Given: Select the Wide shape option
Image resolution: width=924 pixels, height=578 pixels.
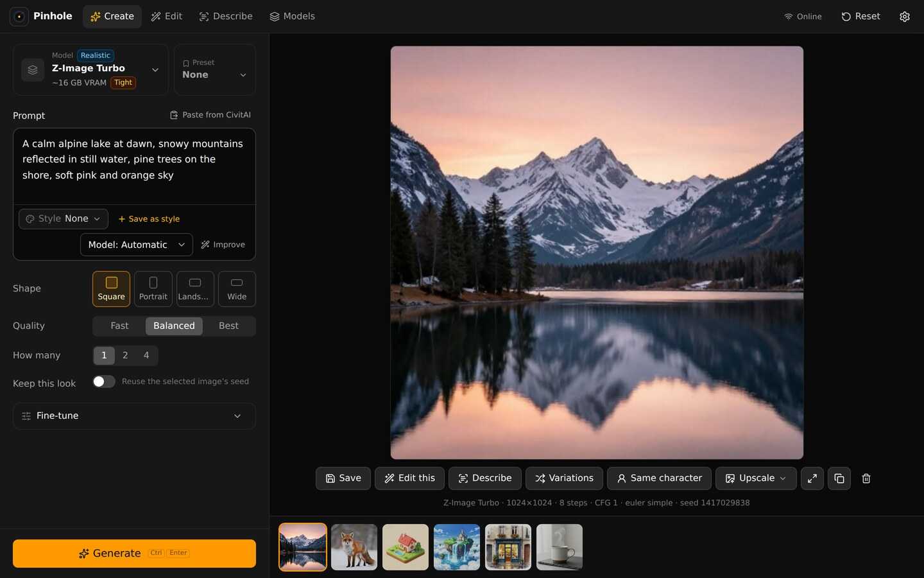Looking at the screenshot, I should tap(237, 289).
